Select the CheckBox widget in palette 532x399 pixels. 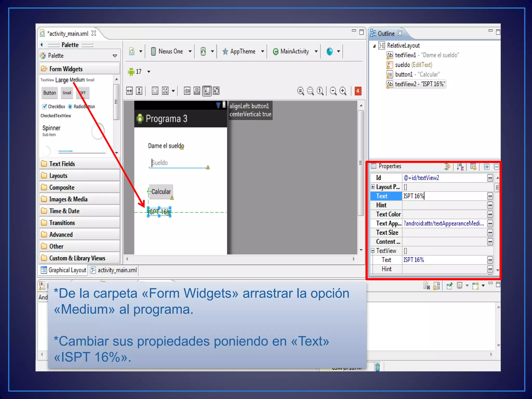[x=54, y=107]
